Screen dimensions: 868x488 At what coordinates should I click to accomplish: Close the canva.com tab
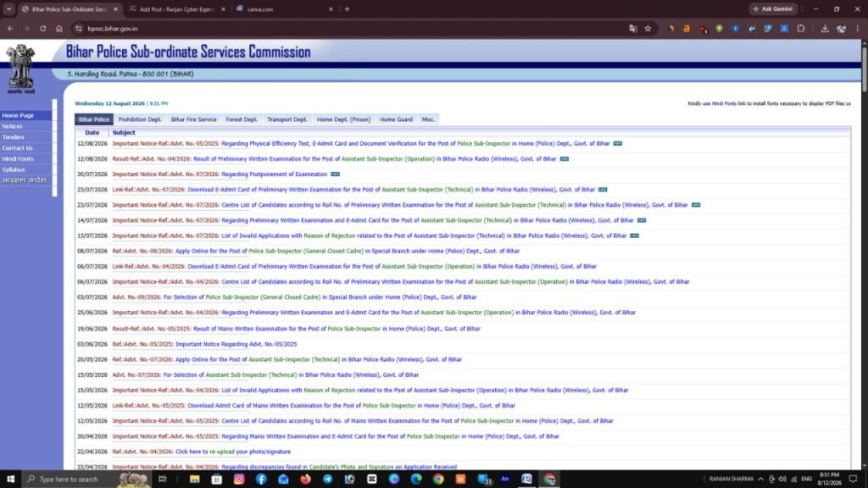[x=331, y=8]
